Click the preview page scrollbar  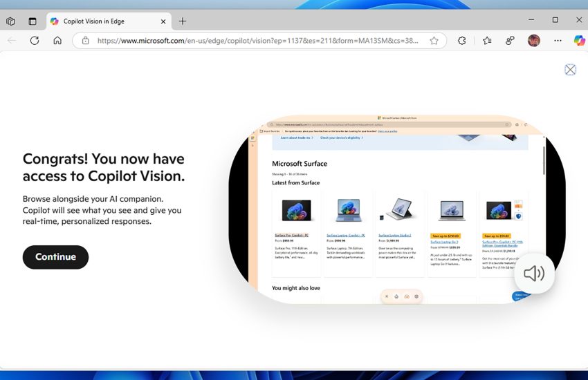point(544,160)
